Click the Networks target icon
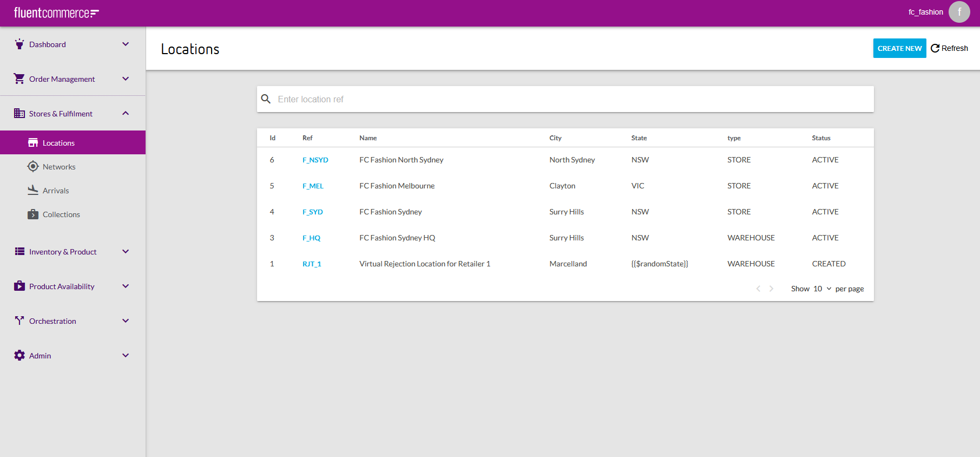 [33, 166]
